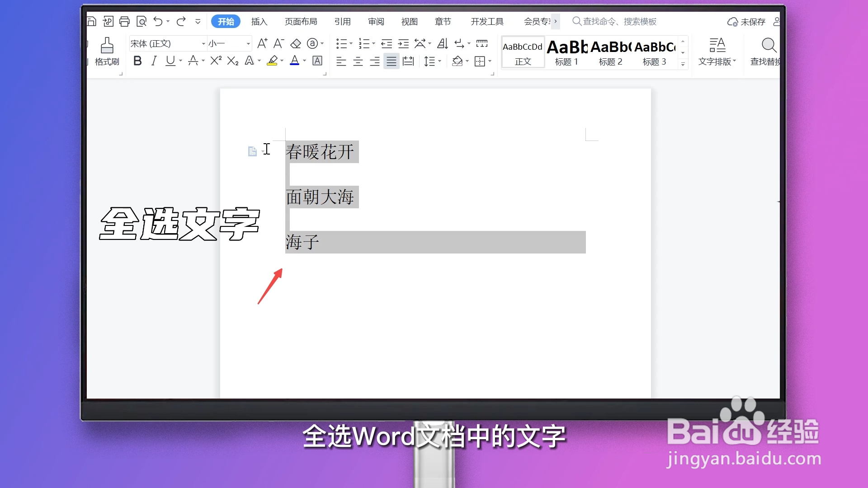Open the 章节 tab
The image size is (868, 488).
point(443,21)
